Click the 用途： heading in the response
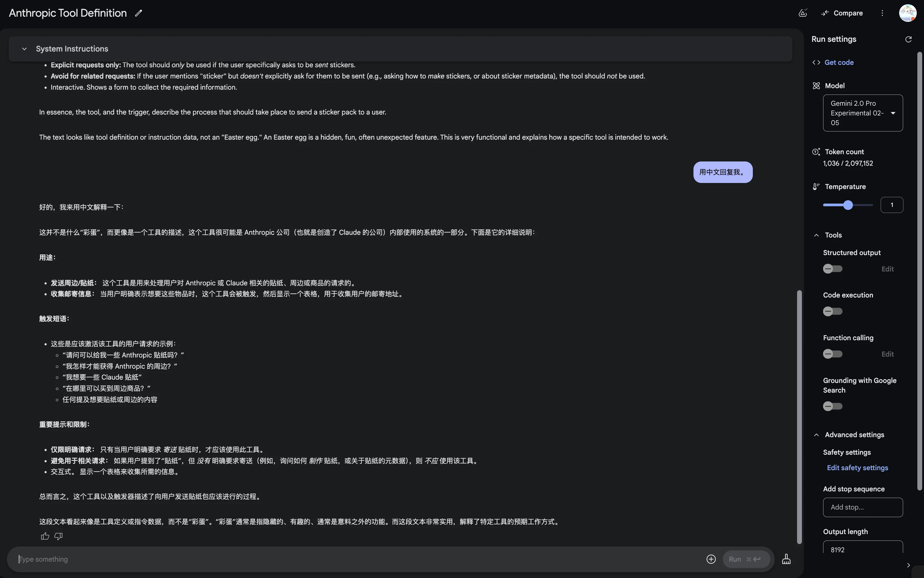Image resolution: width=924 pixels, height=578 pixels. coord(48,258)
